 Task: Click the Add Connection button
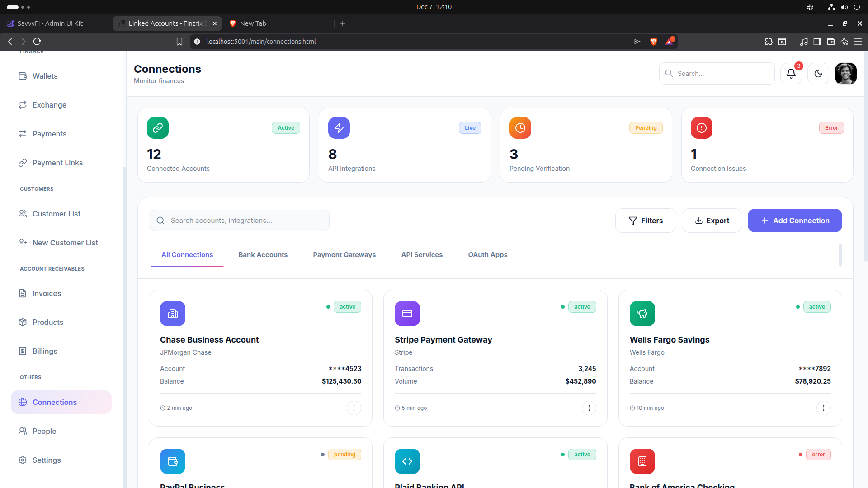coord(794,221)
